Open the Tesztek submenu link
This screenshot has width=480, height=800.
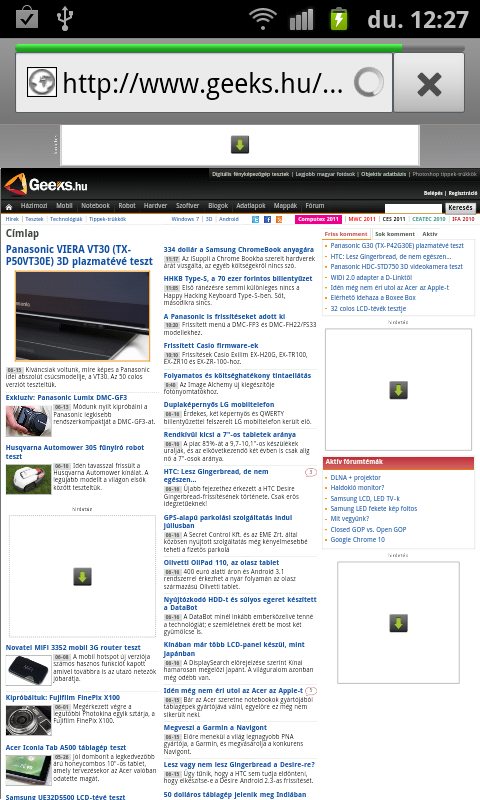(x=34, y=219)
